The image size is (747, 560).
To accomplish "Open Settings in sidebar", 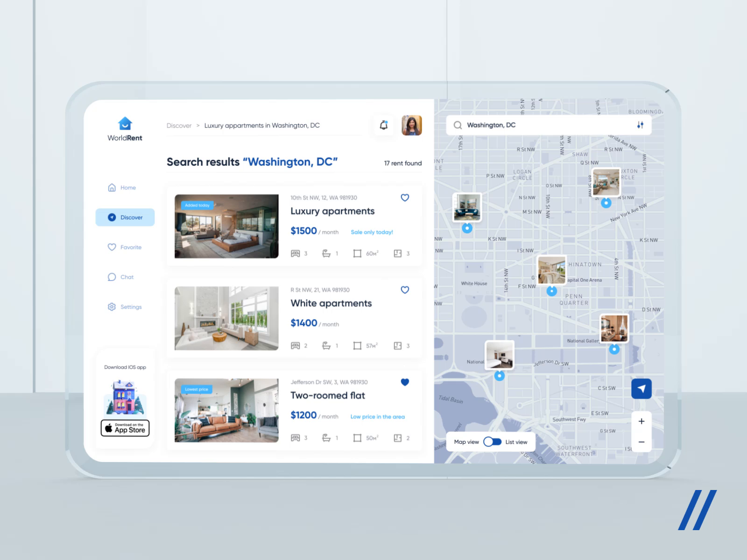I will (x=125, y=307).
